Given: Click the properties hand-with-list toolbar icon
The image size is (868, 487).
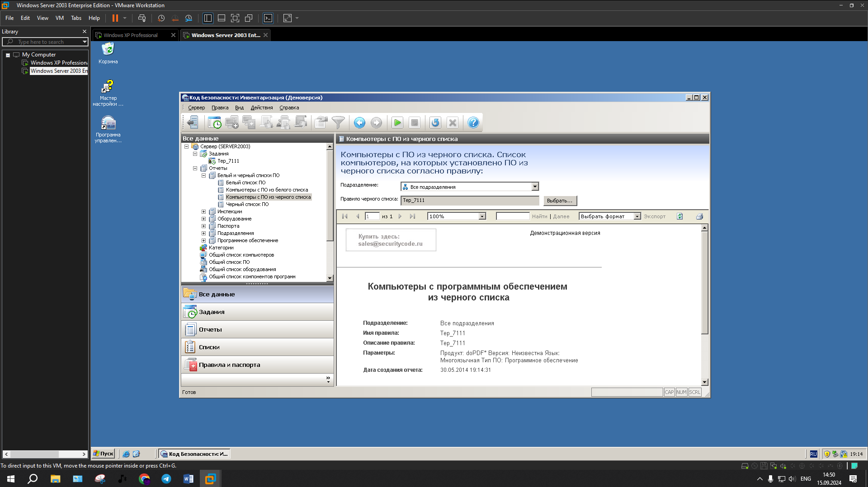Looking at the screenshot, I should 321,122.
